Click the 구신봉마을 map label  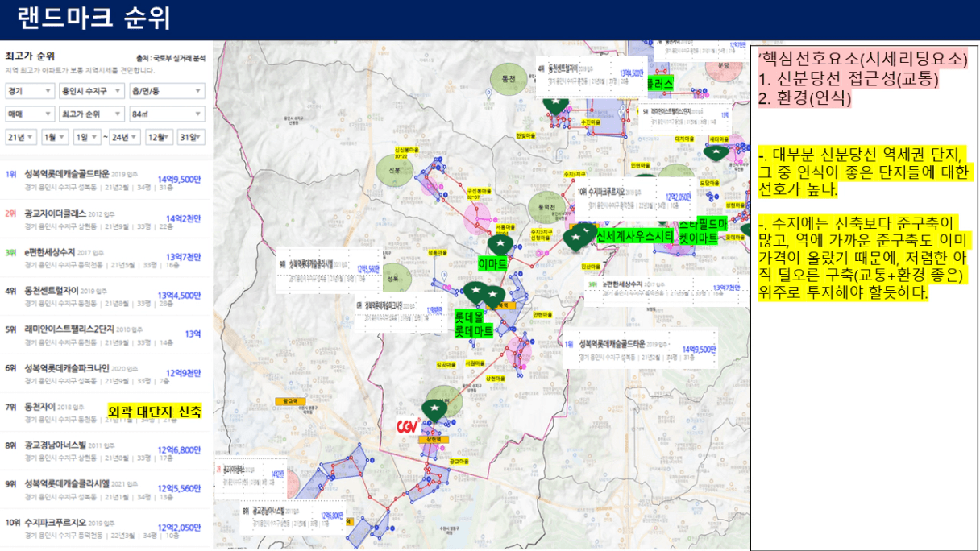pos(480,190)
